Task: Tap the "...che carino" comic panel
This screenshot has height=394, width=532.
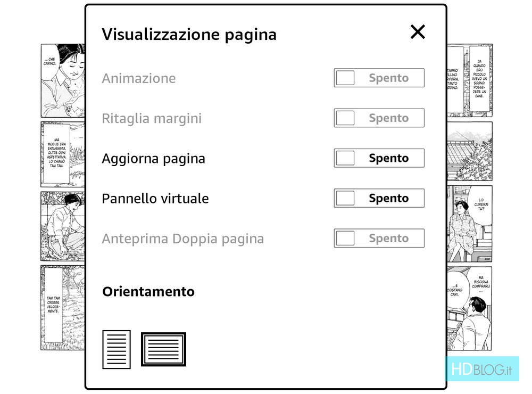Action: click(x=63, y=80)
